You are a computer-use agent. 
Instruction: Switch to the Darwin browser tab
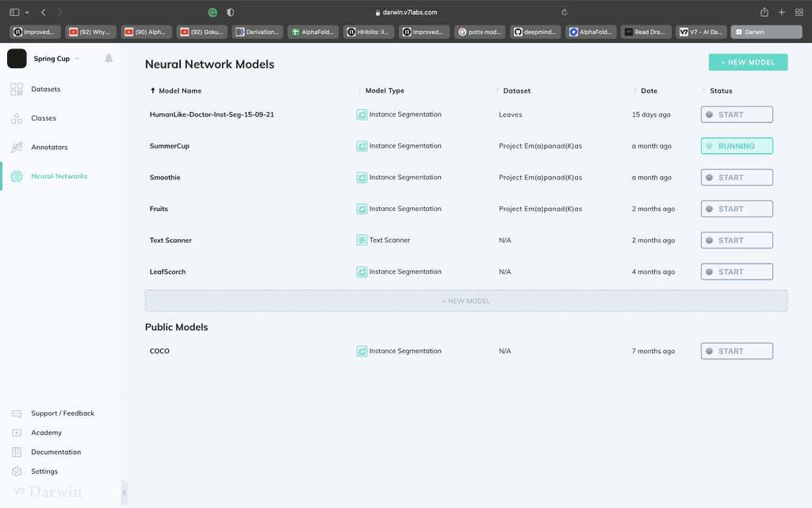(766, 32)
